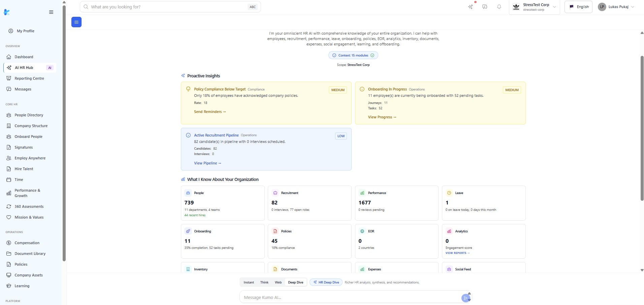This screenshot has width=644, height=305.
Task: Click the main content vertical scrollbar
Action: [x=642, y=128]
